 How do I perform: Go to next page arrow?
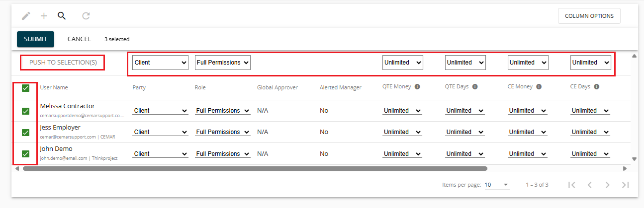[607, 185]
